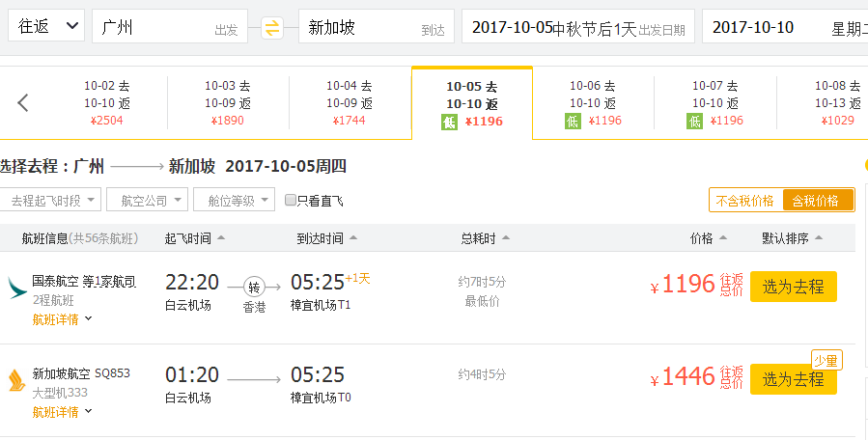Click 选为去程 for the ¥1196 flight
Viewport: 868px width, 440px height.
794,287
